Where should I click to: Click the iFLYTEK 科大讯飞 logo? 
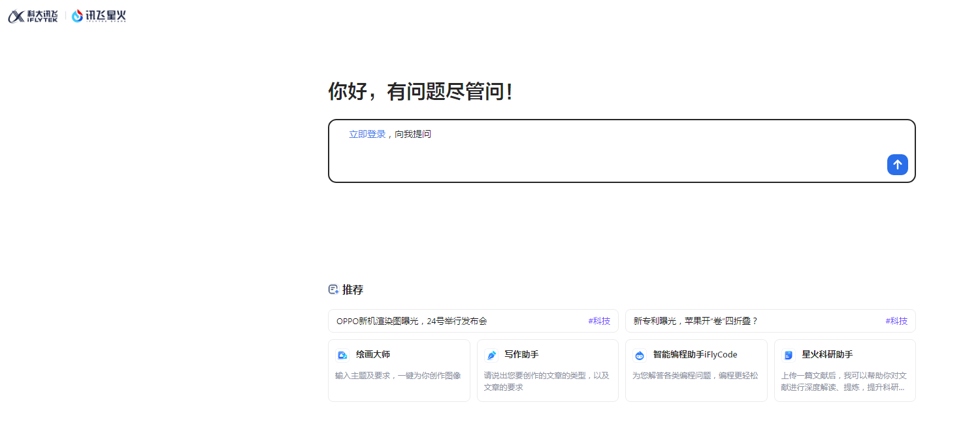[x=33, y=16]
